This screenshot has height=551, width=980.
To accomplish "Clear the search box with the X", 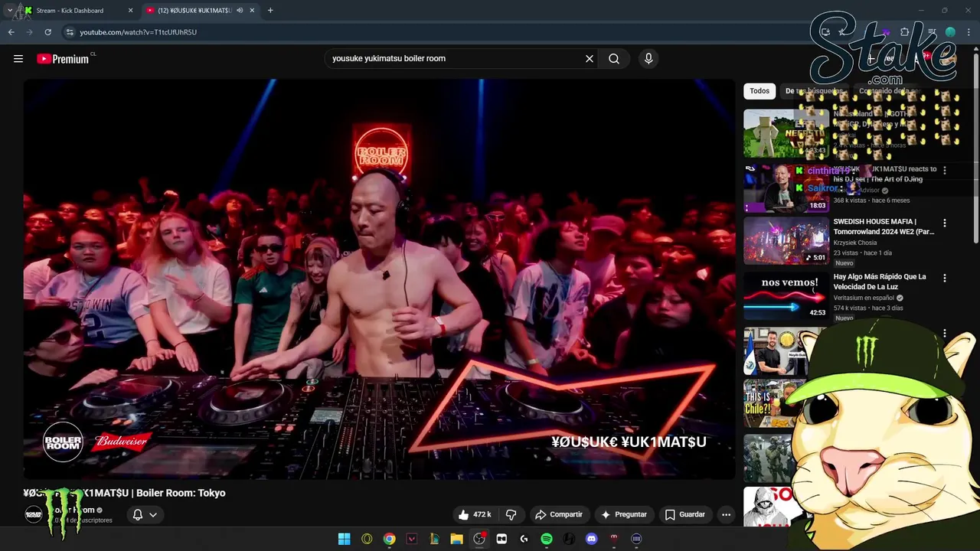I will click(x=590, y=58).
